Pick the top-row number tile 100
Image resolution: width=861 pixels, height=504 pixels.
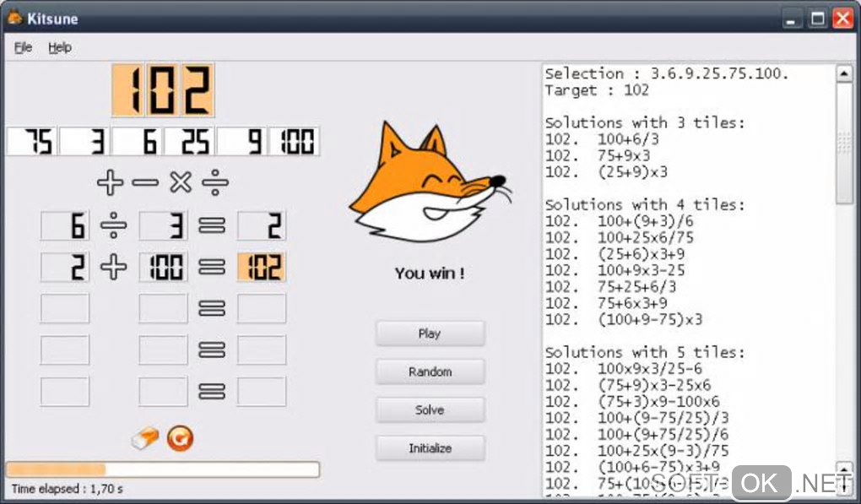pyautogui.click(x=294, y=141)
